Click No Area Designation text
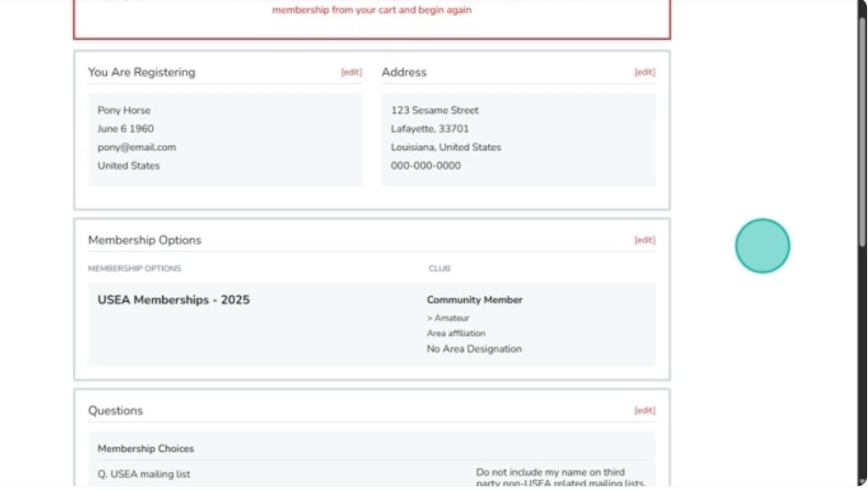This screenshot has height=491, width=868. pyautogui.click(x=473, y=349)
